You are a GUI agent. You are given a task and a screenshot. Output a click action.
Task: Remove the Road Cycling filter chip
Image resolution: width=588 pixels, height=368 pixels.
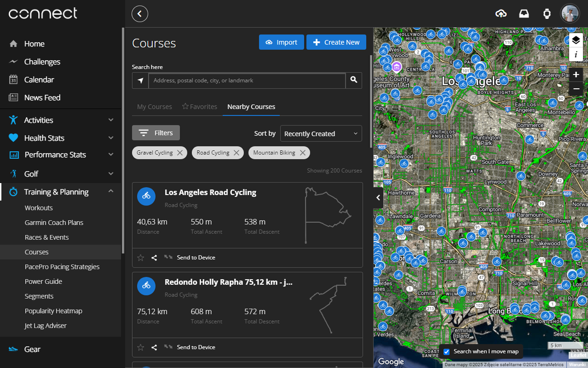pos(237,153)
